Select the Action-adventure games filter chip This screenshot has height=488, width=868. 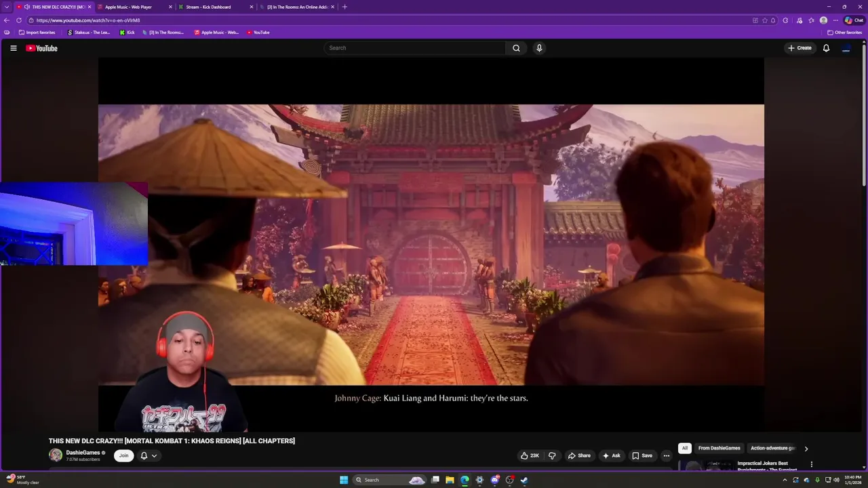point(773,448)
